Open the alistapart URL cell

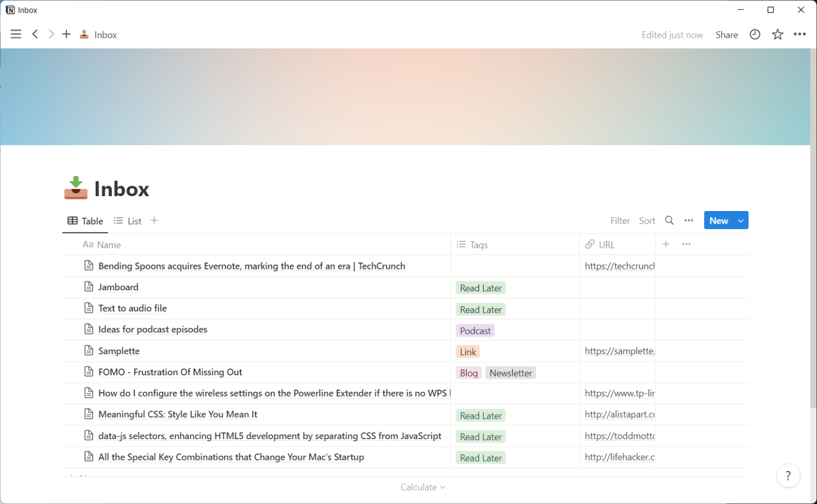pos(618,415)
